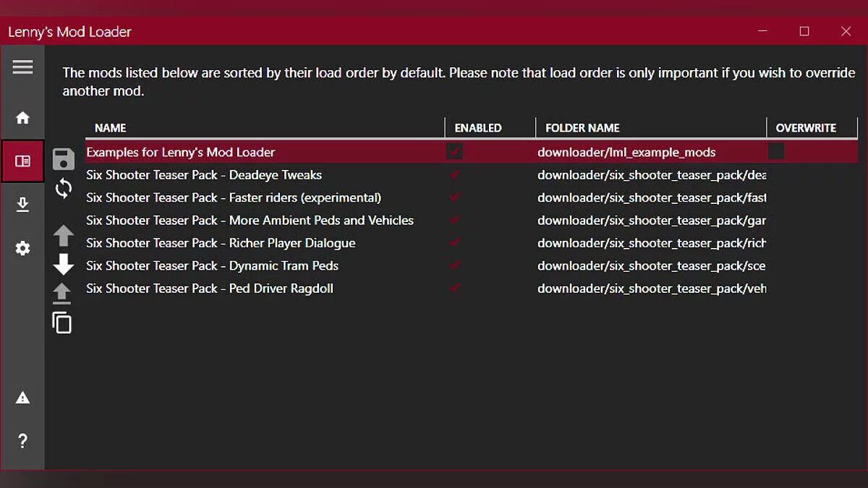Open the hamburger navigation menu

click(x=22, y=67)
